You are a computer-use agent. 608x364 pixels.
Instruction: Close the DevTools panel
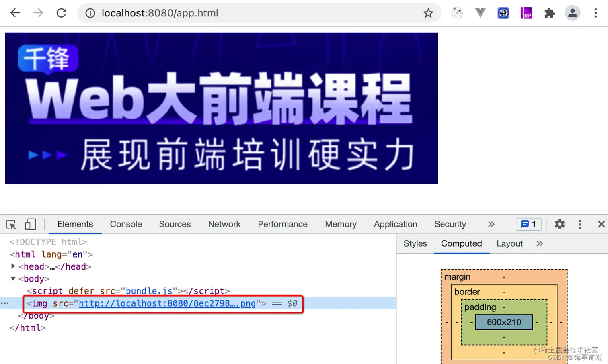pyautogui.click(x=601, y=224)
